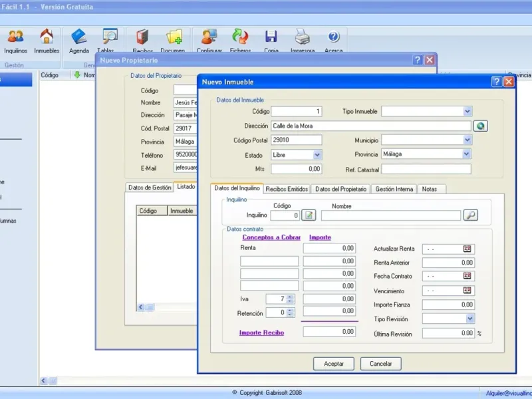Click the Importe Fianza field

[x=448, y=305]
